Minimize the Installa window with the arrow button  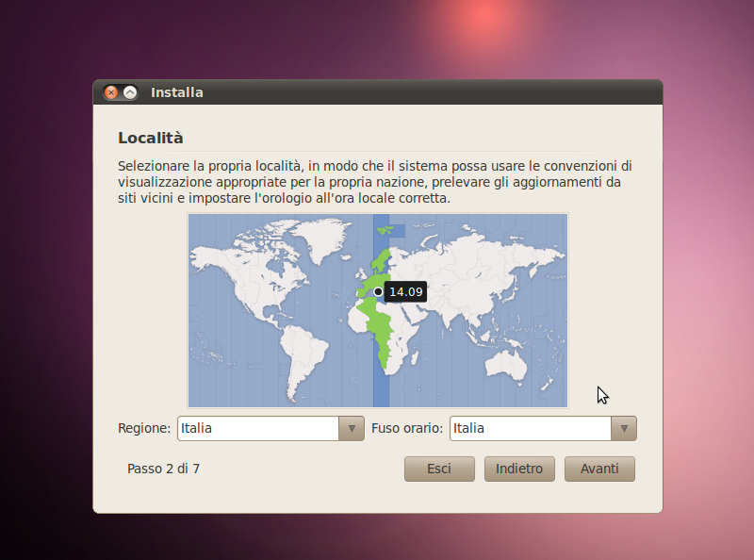click(130, 92)
